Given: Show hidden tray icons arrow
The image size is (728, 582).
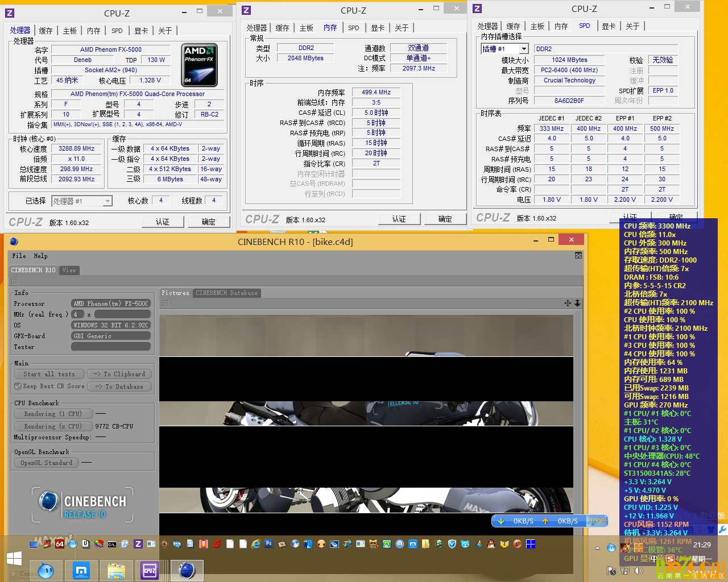Looking at the screenshot, I should click(597, 548).
